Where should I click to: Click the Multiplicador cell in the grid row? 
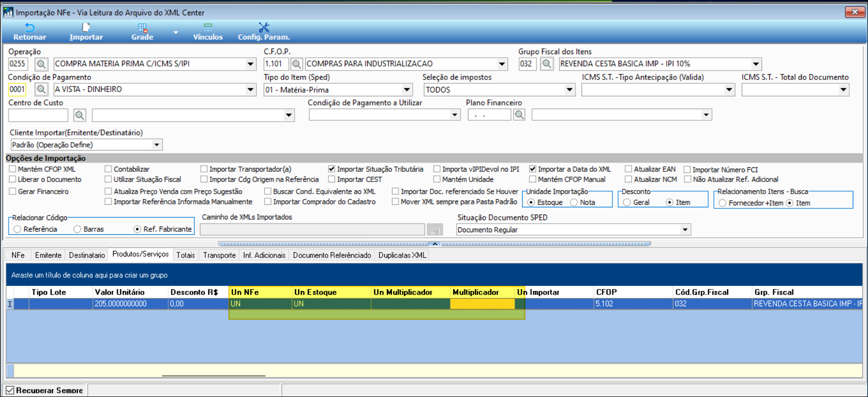tap(482, 304)
